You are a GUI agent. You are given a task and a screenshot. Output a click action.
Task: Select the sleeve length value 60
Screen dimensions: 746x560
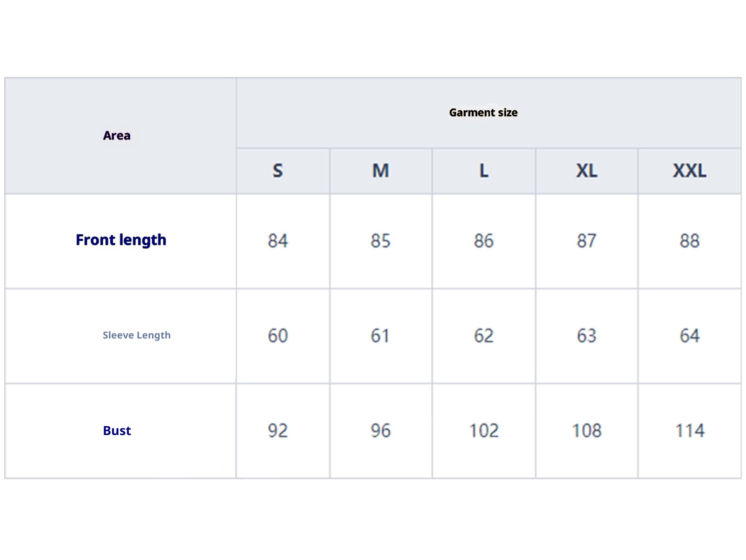278,336
